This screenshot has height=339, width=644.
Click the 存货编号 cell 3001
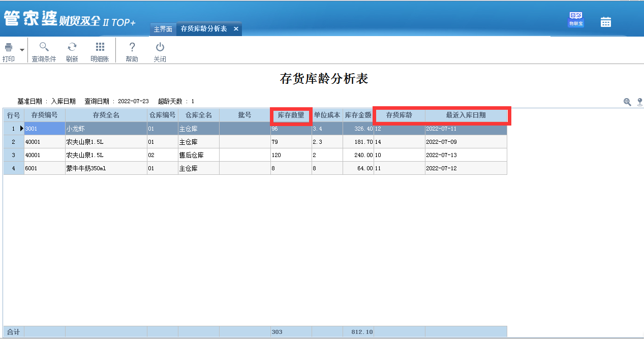click(44, 129)
